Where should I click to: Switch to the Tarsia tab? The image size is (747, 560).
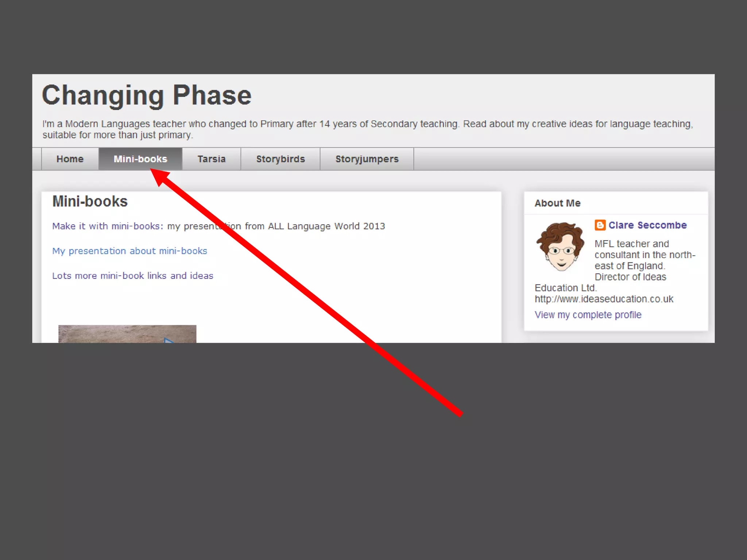(x=211, y=159)
